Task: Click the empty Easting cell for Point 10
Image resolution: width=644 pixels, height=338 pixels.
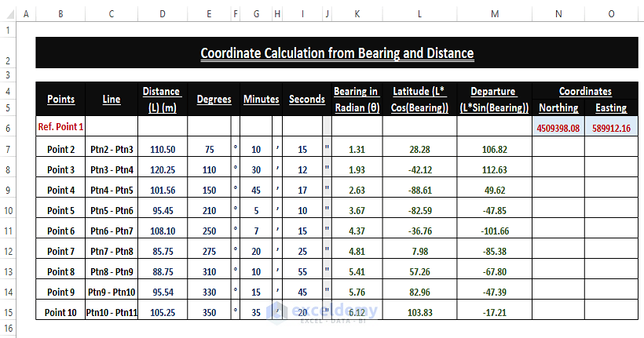Action: tap(611, 311)
